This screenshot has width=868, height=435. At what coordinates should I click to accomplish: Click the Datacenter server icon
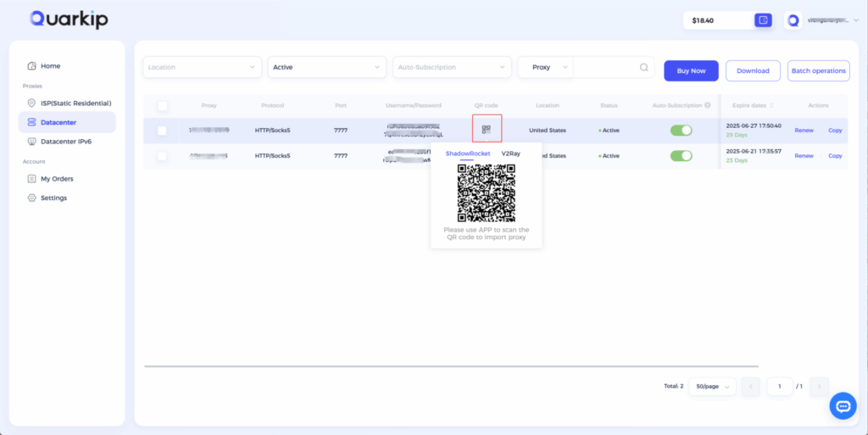31,122
